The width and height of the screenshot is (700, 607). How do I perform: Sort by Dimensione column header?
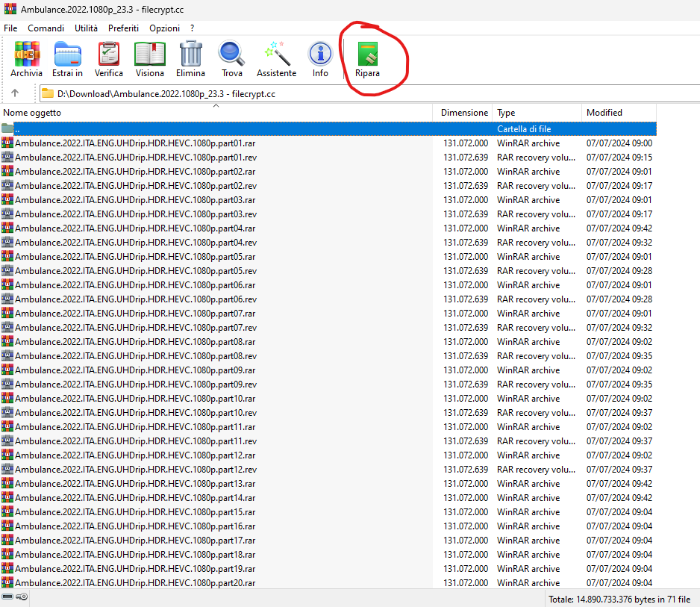click(463, 113)
